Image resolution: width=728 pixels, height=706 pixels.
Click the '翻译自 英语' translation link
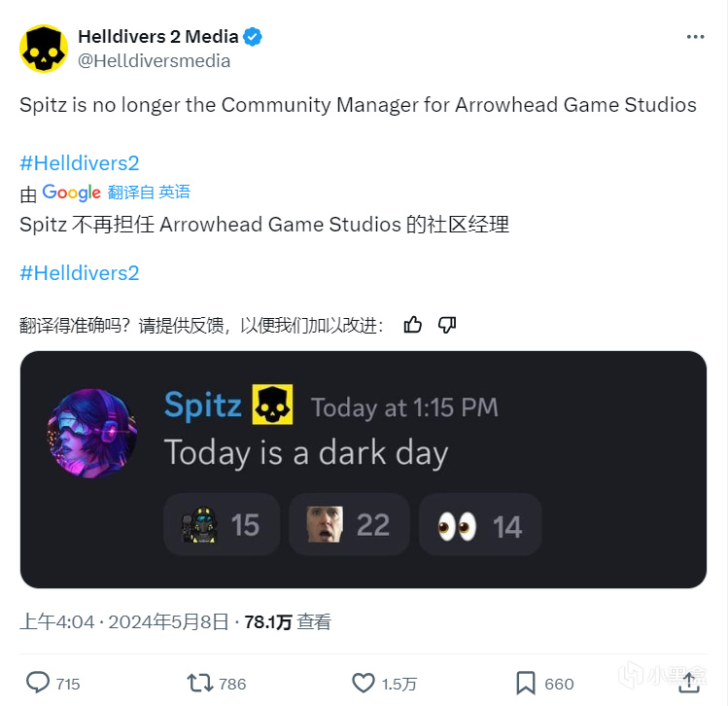coord(149,192)
